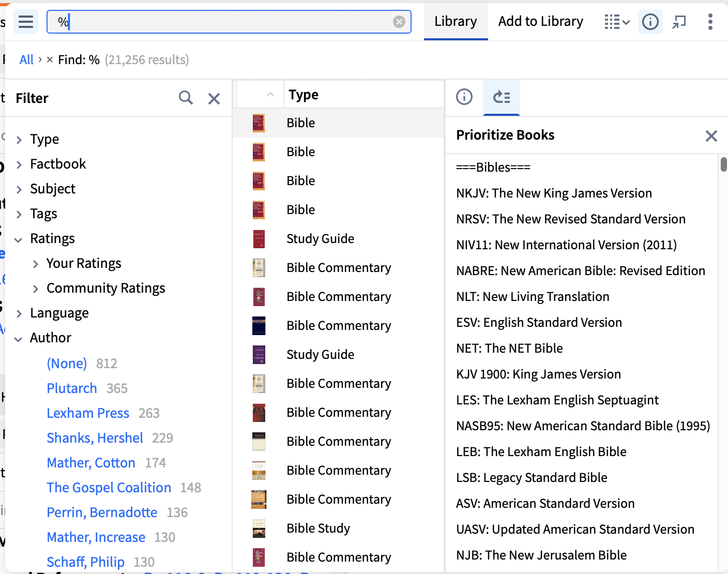Select NABRE: New American Bible entry
728x574 pixels.
[x=581, y=271]
